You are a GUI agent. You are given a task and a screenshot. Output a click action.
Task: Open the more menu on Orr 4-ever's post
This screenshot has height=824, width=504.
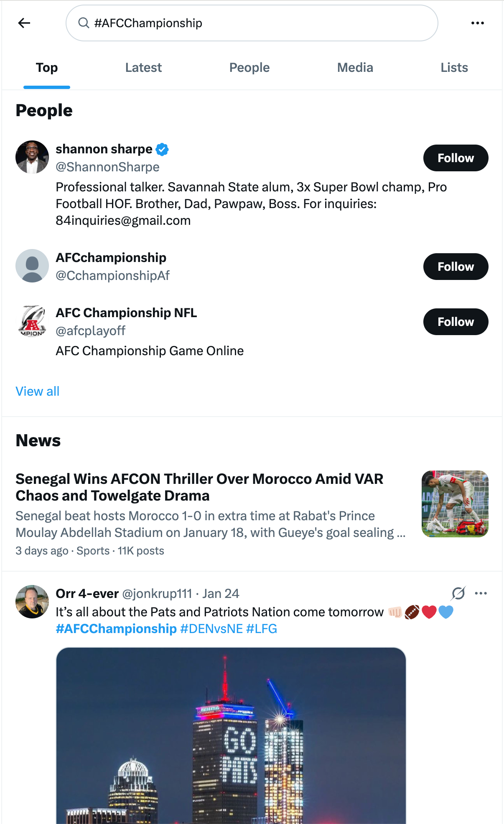pyautogui.click(x=481, y=593)
